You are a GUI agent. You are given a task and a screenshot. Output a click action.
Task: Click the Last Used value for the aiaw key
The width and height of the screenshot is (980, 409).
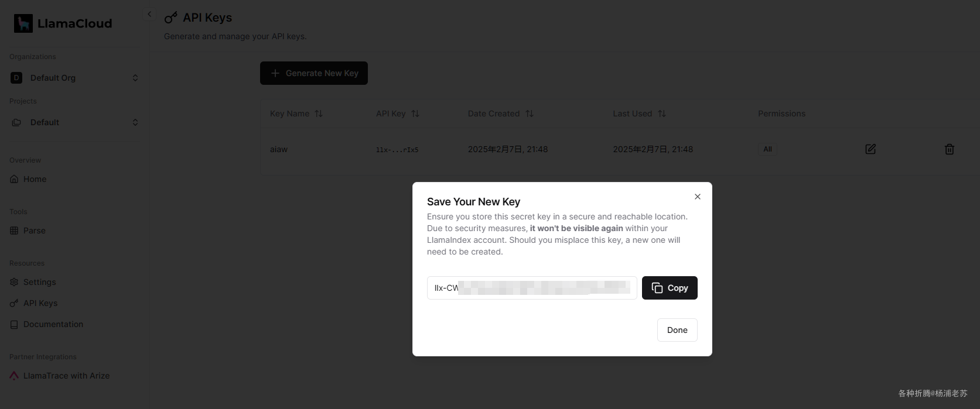(653, 149)
